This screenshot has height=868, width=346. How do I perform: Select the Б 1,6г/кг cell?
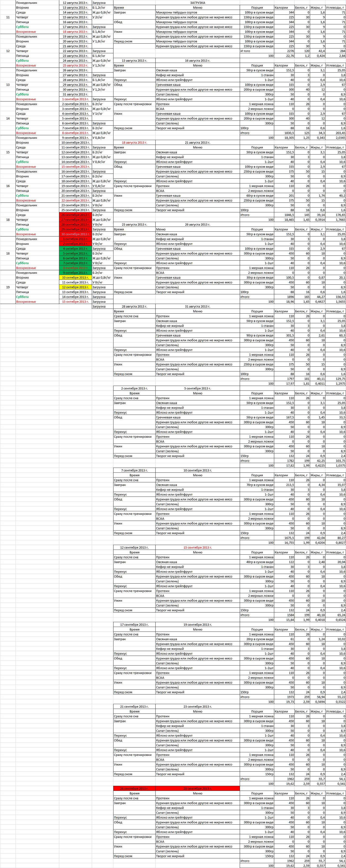(x=102, y=56)
